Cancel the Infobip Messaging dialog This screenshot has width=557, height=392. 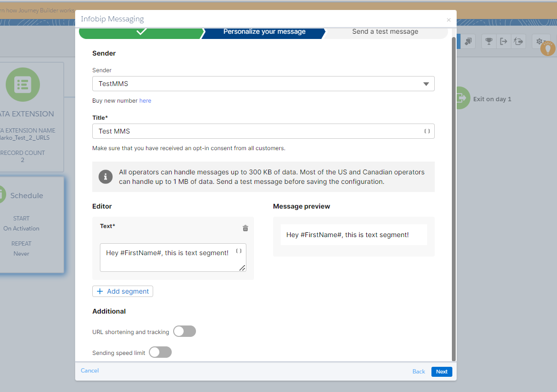(89, 370)
